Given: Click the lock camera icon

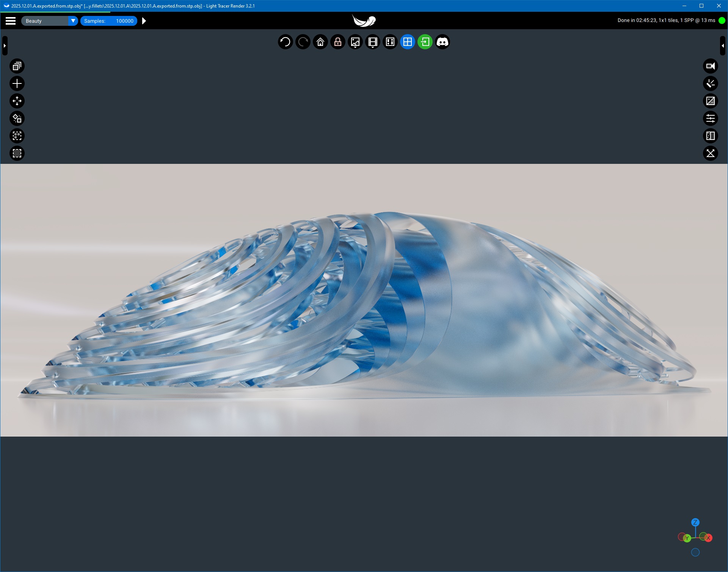Looking at the screenshot, I should coord(337,42).
